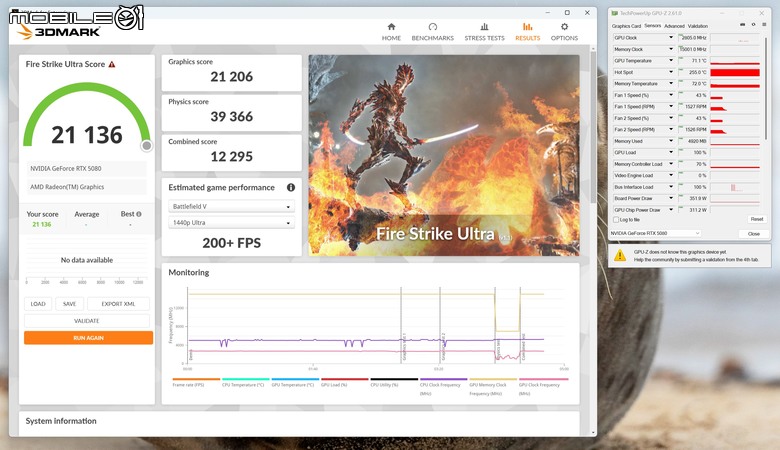Click the LOAD button

38,304
